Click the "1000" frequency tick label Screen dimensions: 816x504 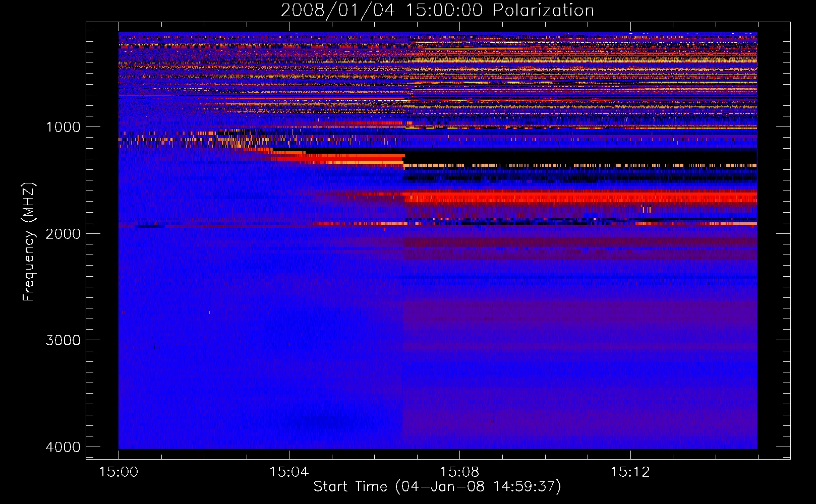(63, 127)
